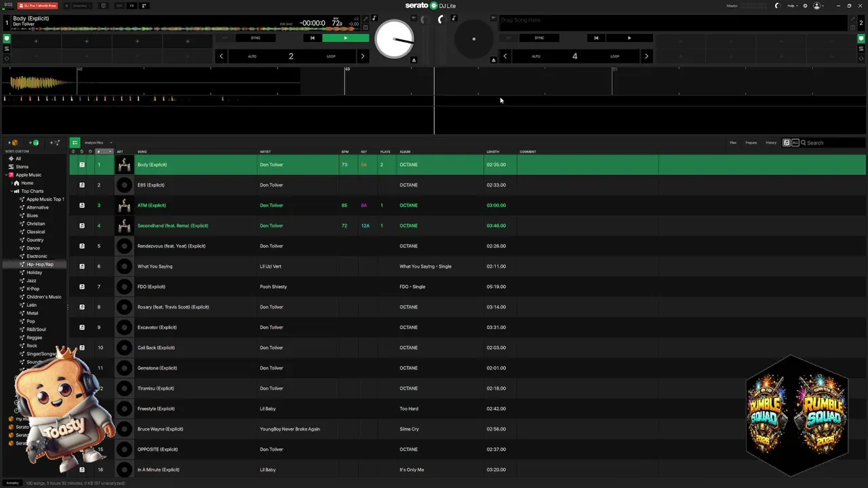This screenshot has width=868, height=488.
Task: Select the Hip-Hop/Rap playlist
Action: click(40, 264)
